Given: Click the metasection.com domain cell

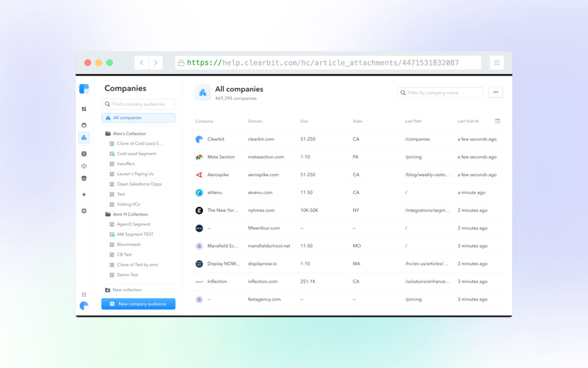Looking at the screenshot, I should coord(266,157).
